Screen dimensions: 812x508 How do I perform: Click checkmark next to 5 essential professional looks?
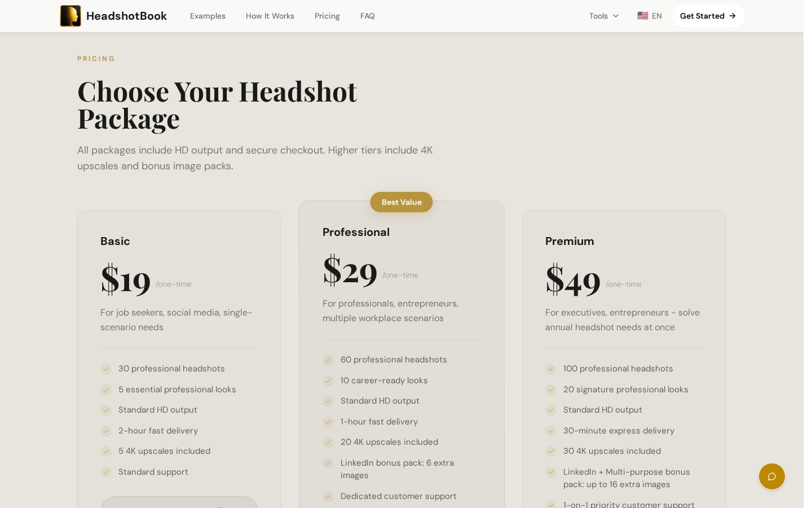pyautogui.click(x=106, y=390)
